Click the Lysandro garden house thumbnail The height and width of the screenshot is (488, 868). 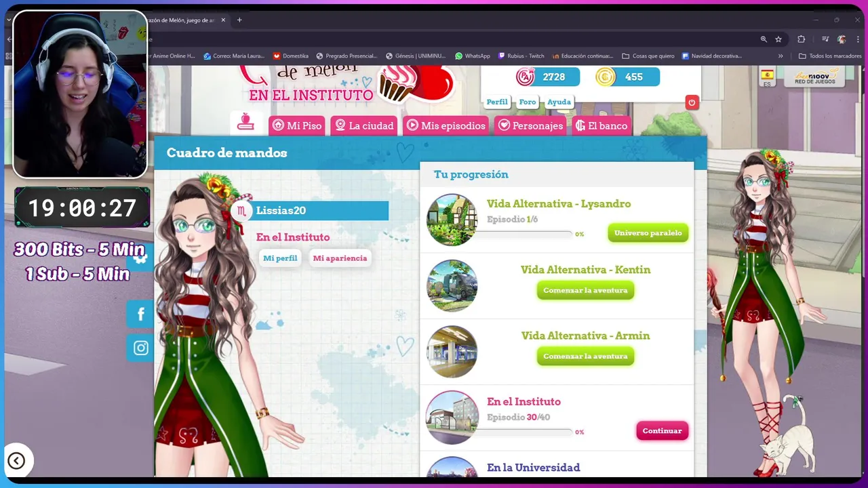[x=452, y=220]
